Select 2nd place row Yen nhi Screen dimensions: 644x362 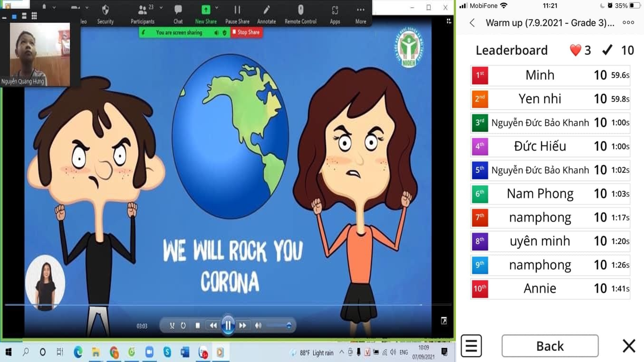point(550,99)
